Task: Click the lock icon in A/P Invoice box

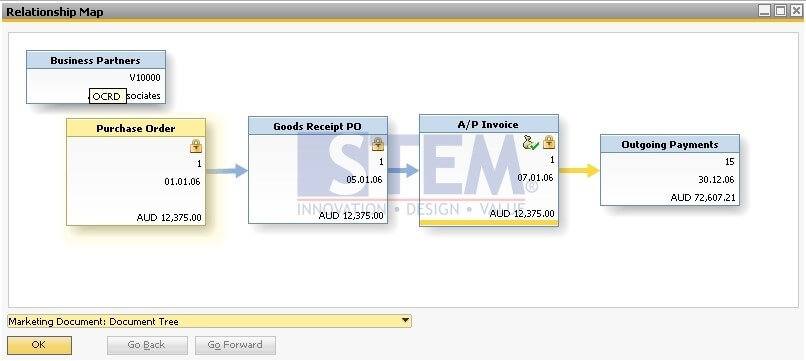Action: point(549,142)
